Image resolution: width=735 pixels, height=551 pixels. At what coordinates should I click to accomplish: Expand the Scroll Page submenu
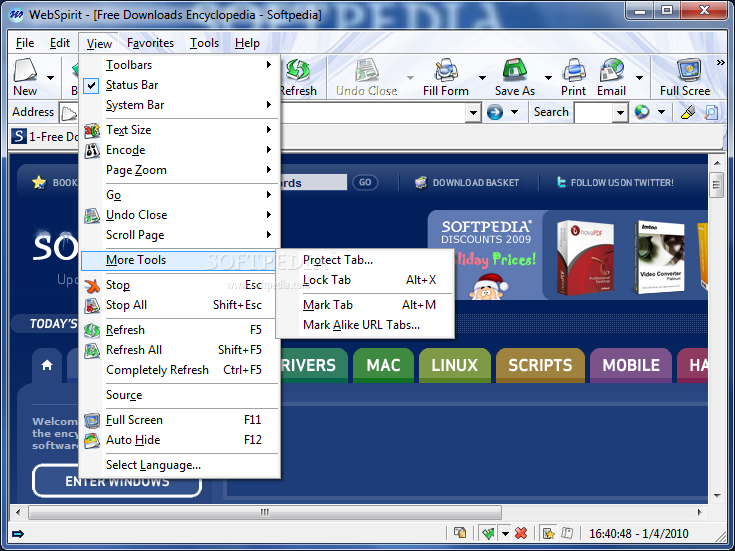coord(180,235)
